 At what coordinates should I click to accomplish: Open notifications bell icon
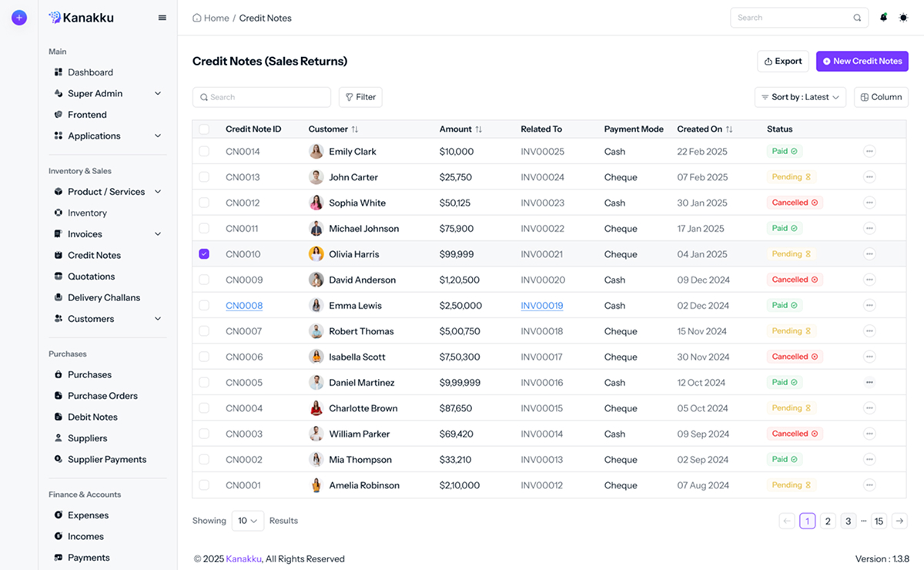click(883, 18)
